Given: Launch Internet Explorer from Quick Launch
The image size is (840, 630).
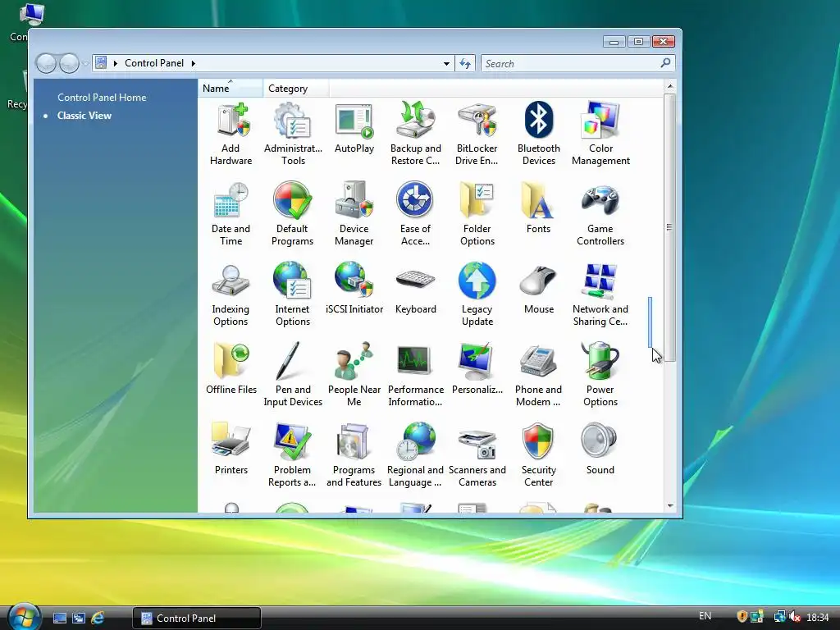Looking at the screenshot, I should (98, 619).
